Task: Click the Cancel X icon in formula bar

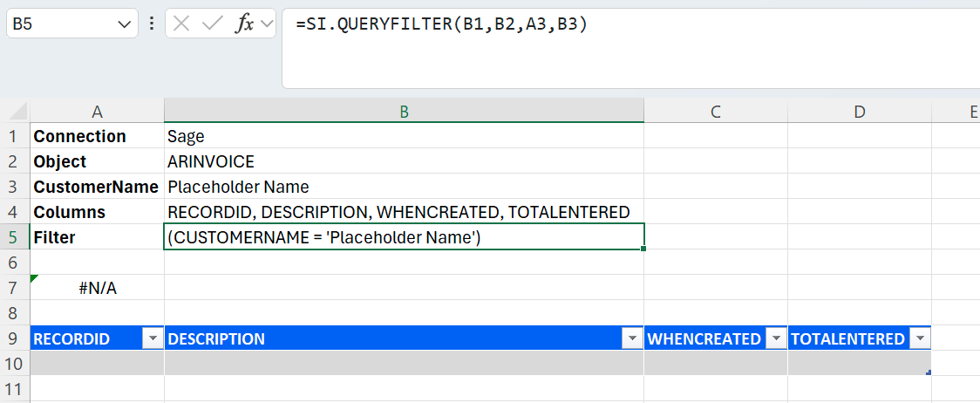Action: pos(181,24)
